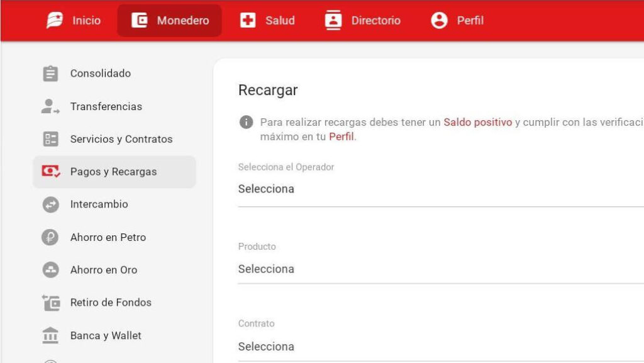This screenshot has width=644, height=363.
Task: Select the Monedero tab
Action: click(x=170, y=21)
